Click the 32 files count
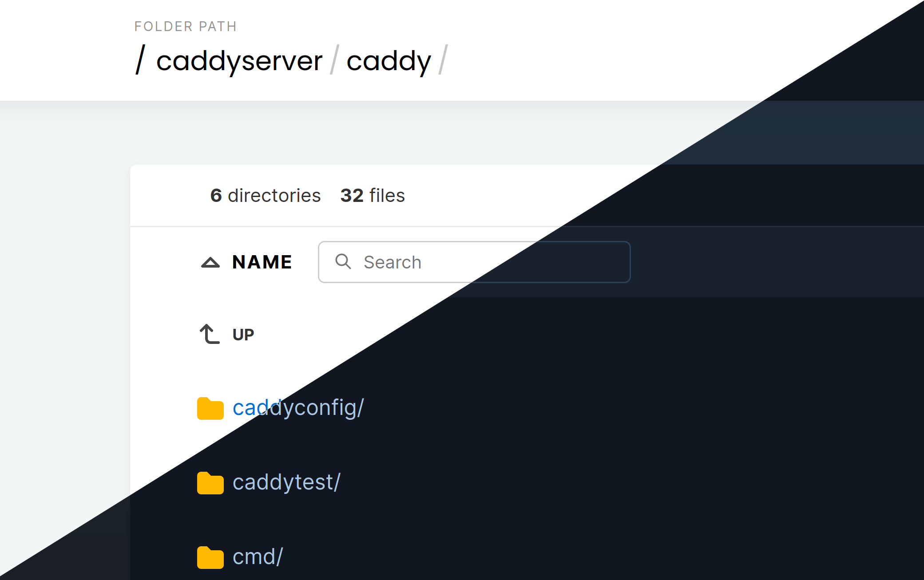The image size is (924, 580). pyautogui.click(x=373, y=196)
